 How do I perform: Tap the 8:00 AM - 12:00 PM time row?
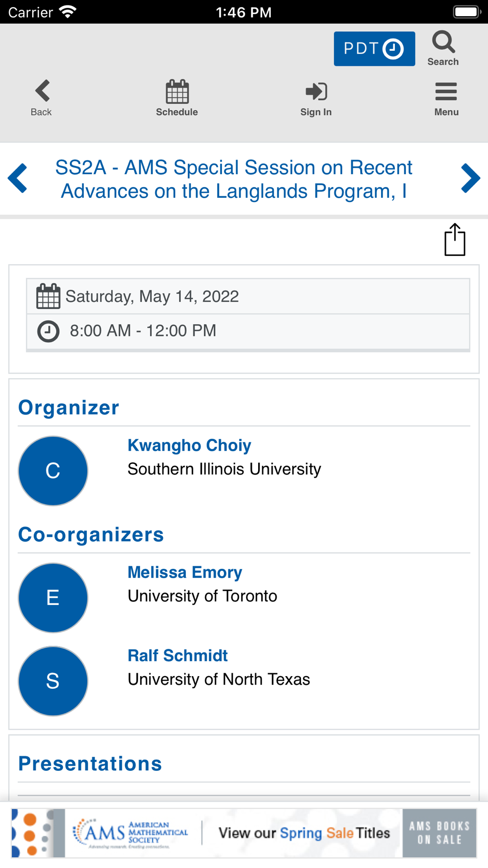[248, 331]
